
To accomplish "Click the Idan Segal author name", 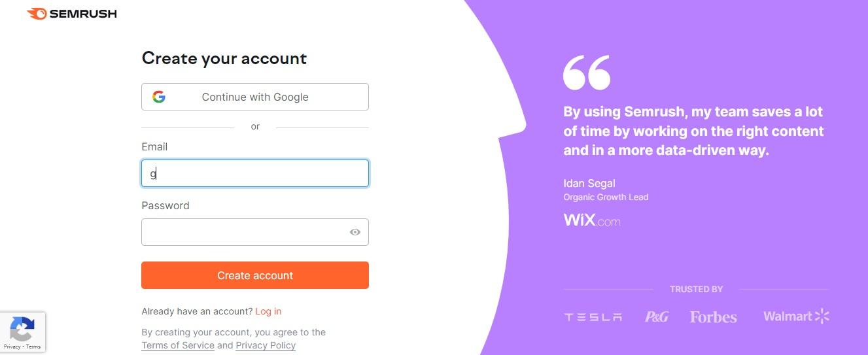I will 589,183.
